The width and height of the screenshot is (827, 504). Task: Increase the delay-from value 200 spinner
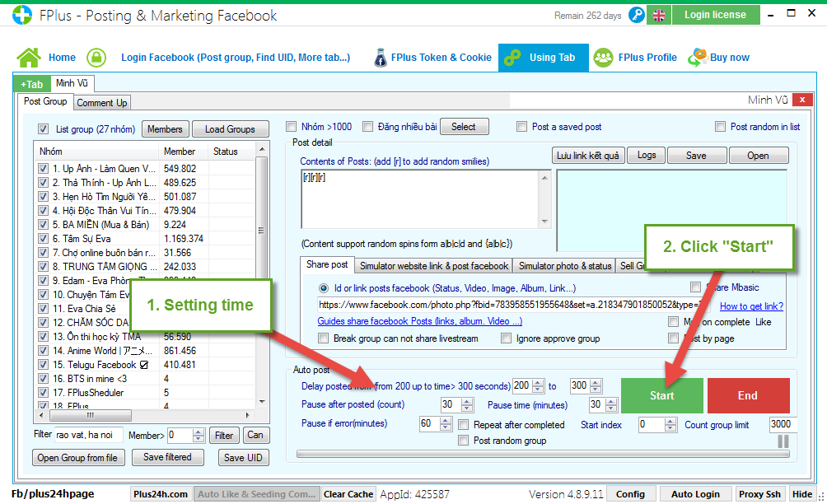pos(538,383)
